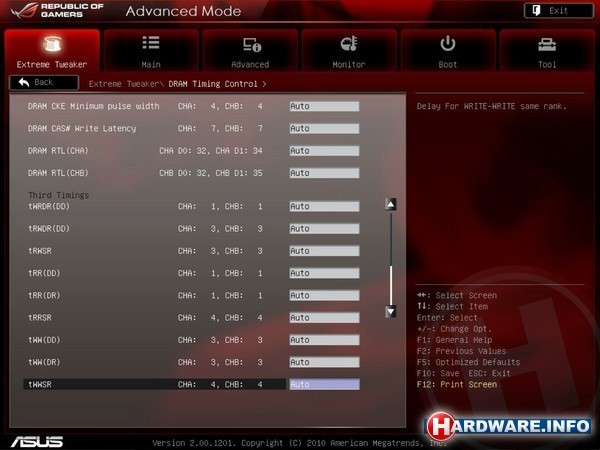Viewport: 600px width, 450px height.
Task: Open Auto field for tRWSR
Action: coord(324,251)
